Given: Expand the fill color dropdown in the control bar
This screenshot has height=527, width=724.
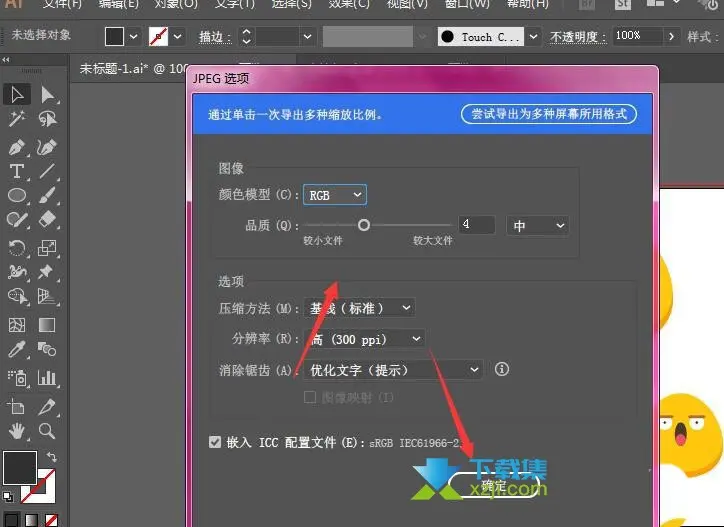Looking at the screenshot, I should [x=133, y=36].
